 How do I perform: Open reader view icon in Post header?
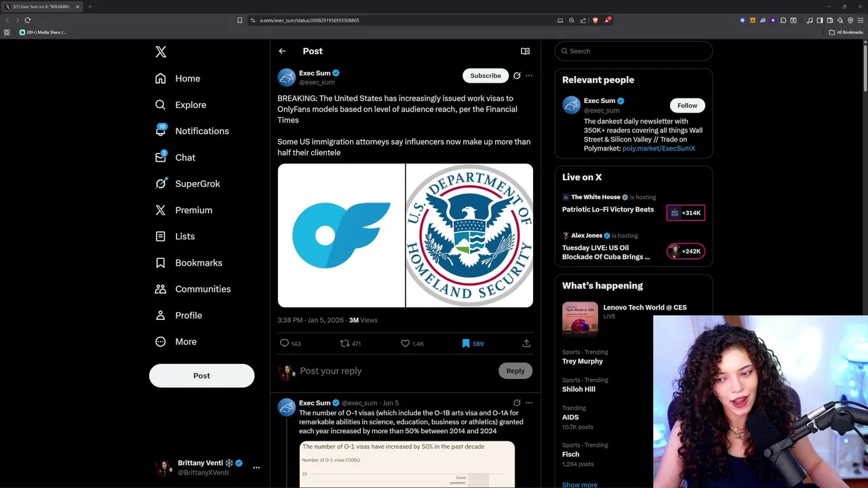coord(525,51)
